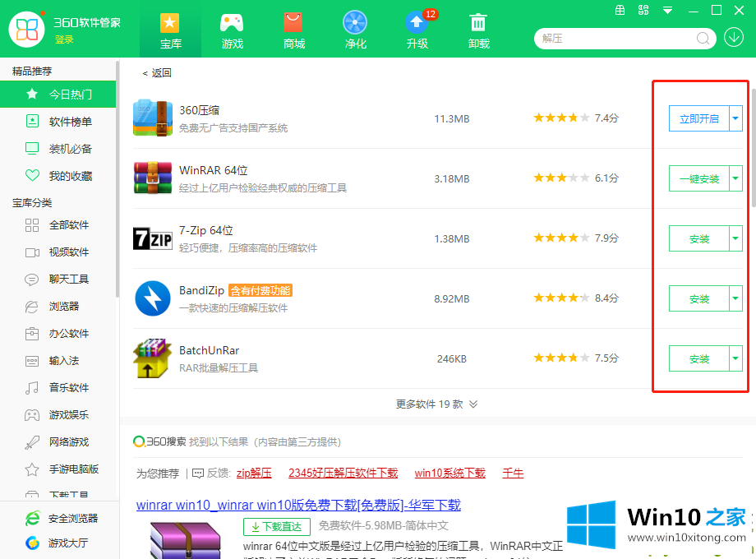Open 游戏大厅 shortcut
Viewport: 756px width, 559px height.
(57, 543)
